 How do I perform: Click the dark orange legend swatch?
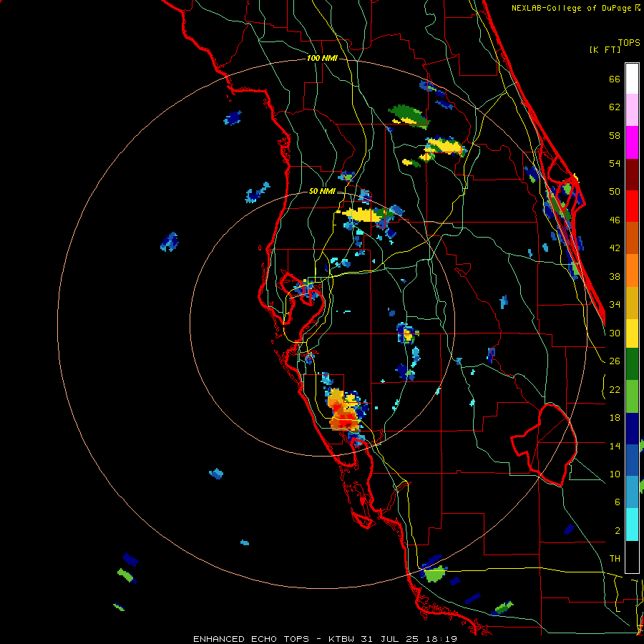[632, 238]
